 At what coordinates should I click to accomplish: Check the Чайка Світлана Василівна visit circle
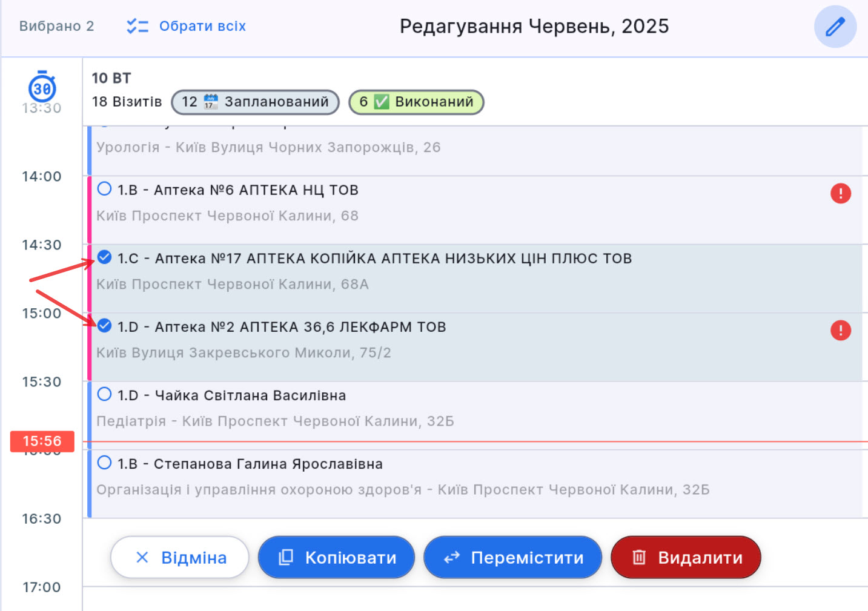[x=103, y=394]
